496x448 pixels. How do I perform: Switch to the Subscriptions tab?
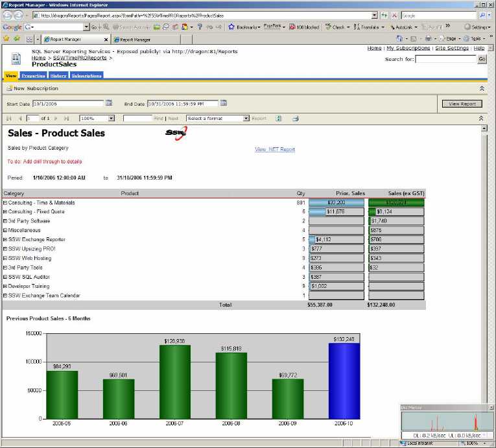86,76
